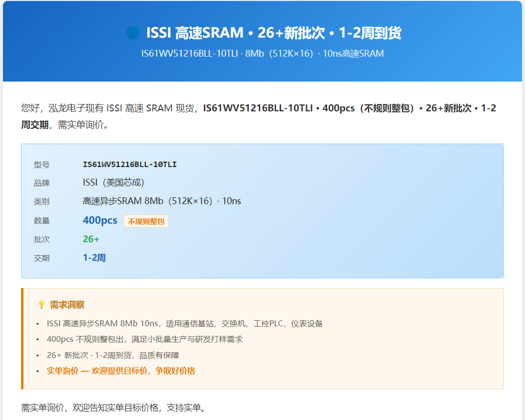Image resolution: width=525 pixels, height=420 pixels.
Task: Click the 数量 label
Action: (42, 221)
